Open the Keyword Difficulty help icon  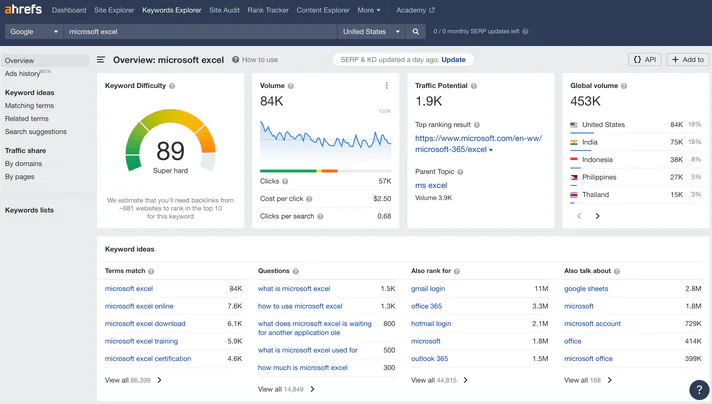pyautogui.click(x=172, y=86)
